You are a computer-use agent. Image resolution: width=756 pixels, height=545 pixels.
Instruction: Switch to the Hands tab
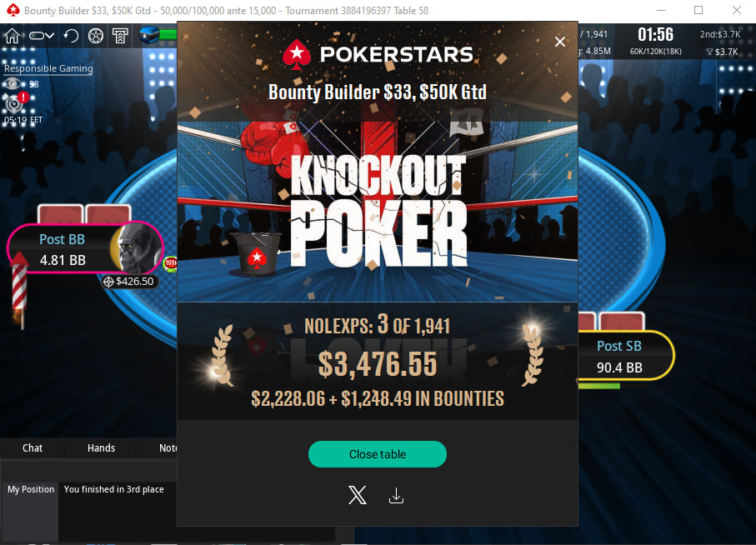[x=101, y=447]
